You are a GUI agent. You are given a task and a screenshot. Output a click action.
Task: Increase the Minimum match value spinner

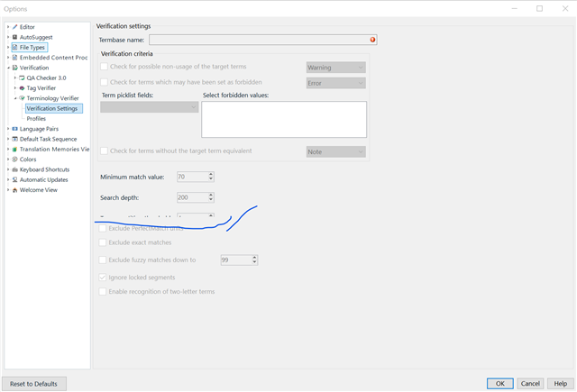coord(211,174)
